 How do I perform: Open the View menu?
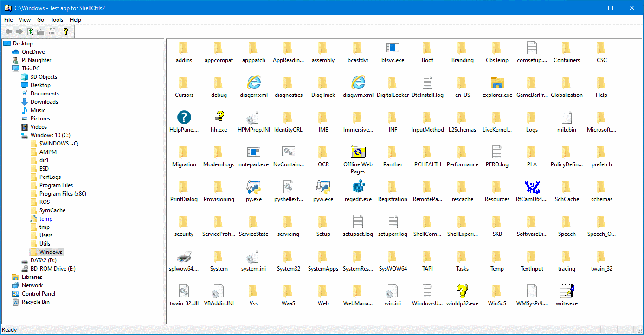point(25,19)
